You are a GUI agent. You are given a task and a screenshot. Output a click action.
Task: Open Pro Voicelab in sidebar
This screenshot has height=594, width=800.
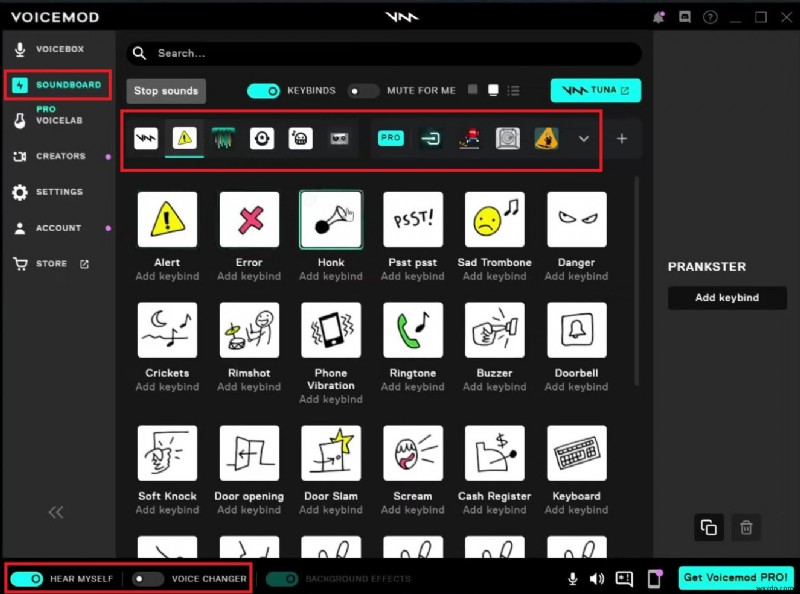coord(48,115)
